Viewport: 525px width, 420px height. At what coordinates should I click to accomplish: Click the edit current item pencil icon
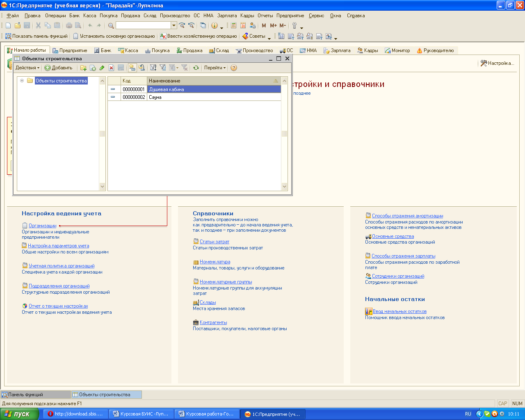(x=102, y=68)
